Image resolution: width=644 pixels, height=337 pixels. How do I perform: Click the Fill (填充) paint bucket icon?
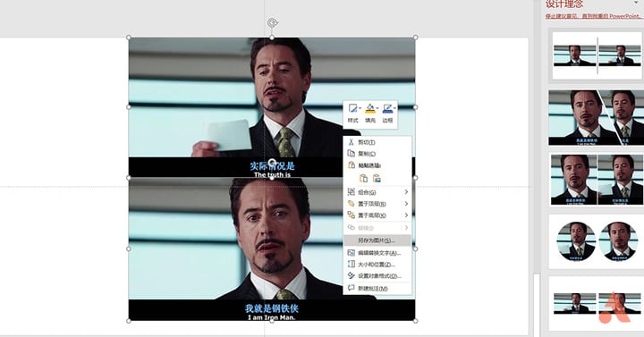click(x=370, y=108)
